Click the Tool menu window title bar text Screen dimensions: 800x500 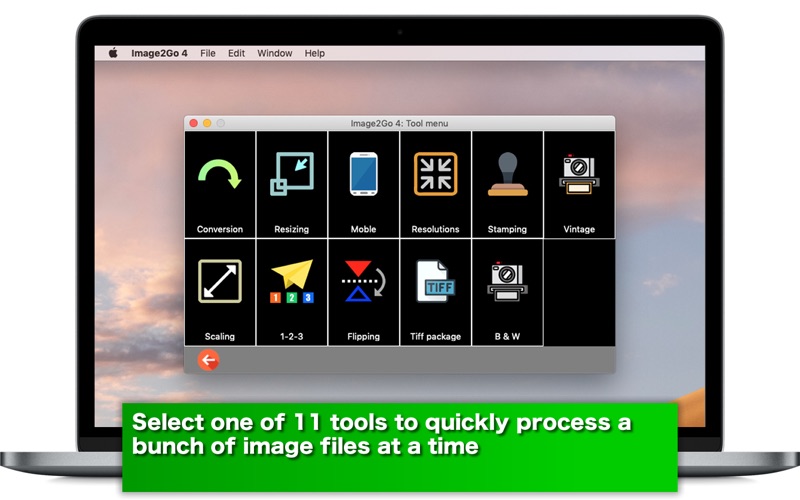tap(399, 123)
